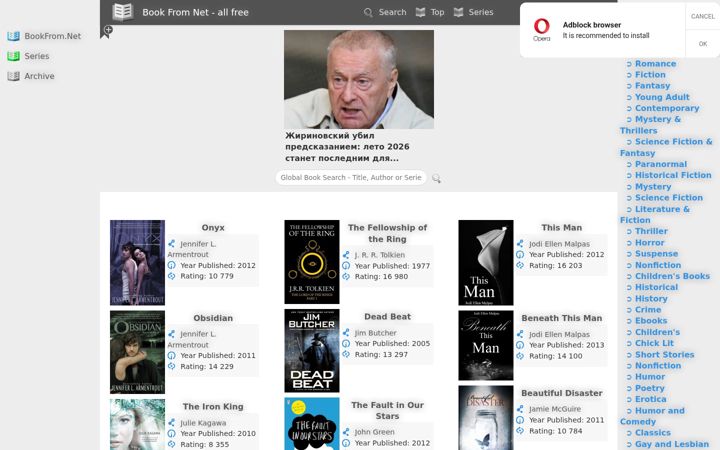Open the Dead Beat book cover thumbnail

pyautogui.click(x=312, y=351)
